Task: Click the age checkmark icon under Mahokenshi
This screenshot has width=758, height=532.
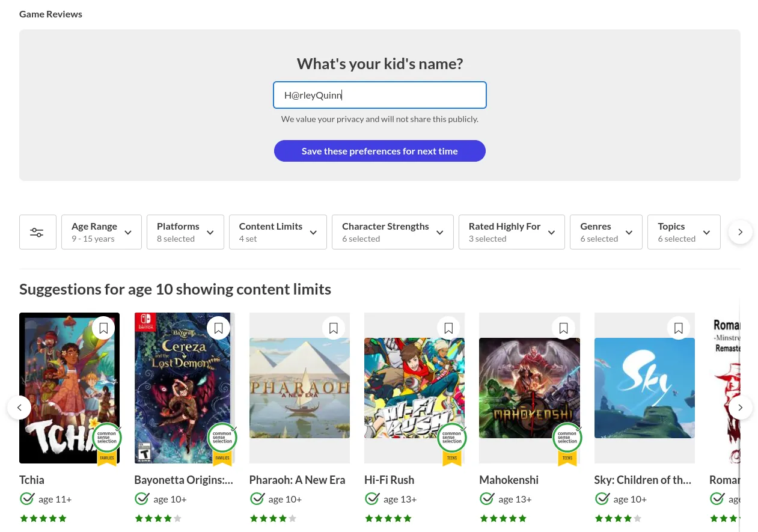Action: pyautogui.click(x=487, y=498)
